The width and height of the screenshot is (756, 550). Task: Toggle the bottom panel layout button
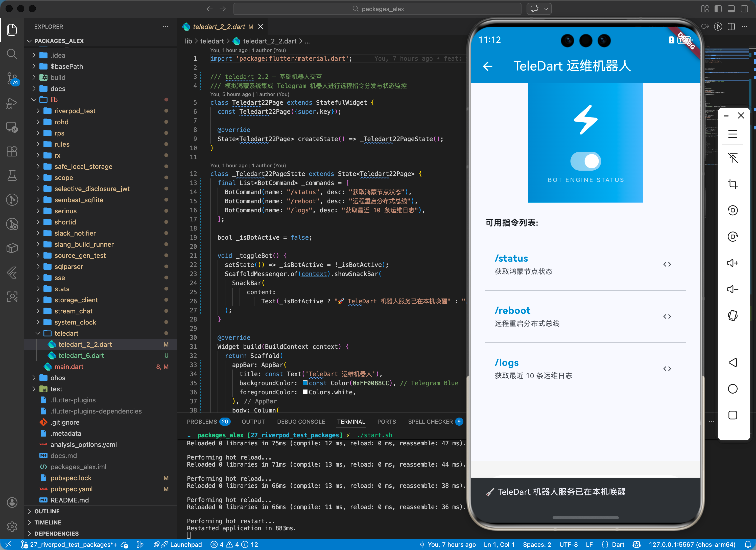(x=731, y=9)
